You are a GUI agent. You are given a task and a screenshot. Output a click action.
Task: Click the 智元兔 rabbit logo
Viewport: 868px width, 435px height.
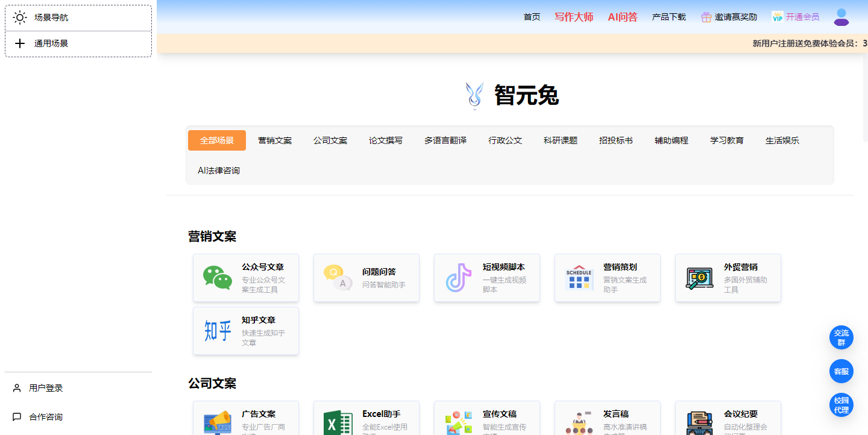click(x=474, y=95)
